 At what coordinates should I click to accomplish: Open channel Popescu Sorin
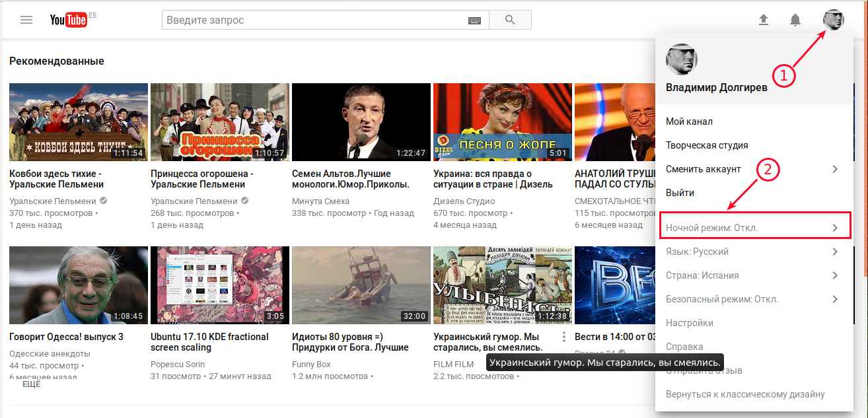pyautogui.click(x=178, y=364)
